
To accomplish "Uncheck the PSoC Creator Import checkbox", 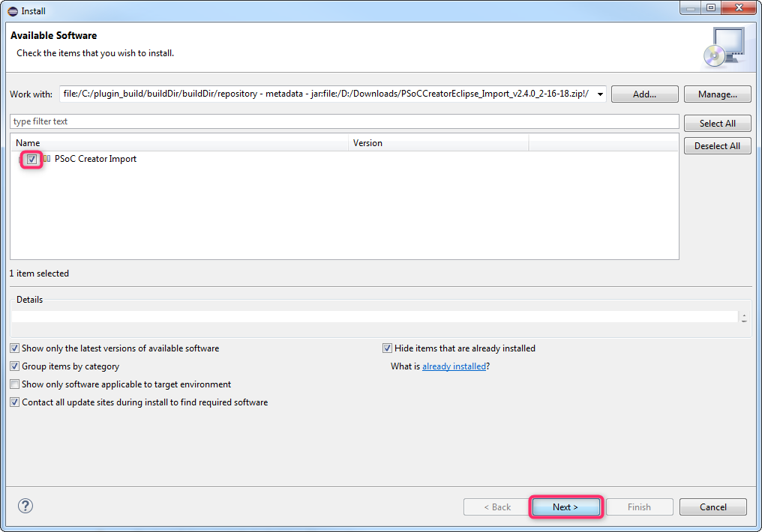I will click(31, 159).
